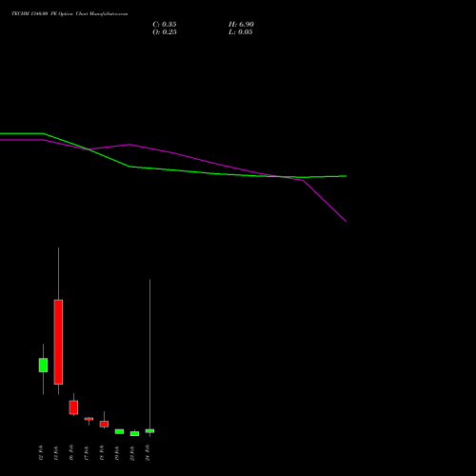Select the first green candlestick for 12 Feb
Screen dimensions: 476x476
point(43,365)
